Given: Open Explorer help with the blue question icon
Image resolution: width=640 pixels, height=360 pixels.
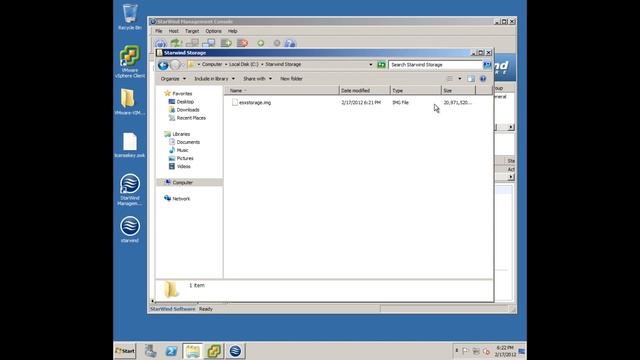Looking at the screenshot, I should pos(483,78).
